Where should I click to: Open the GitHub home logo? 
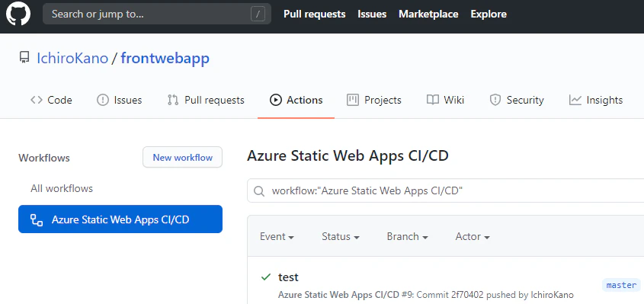[18, 14]
